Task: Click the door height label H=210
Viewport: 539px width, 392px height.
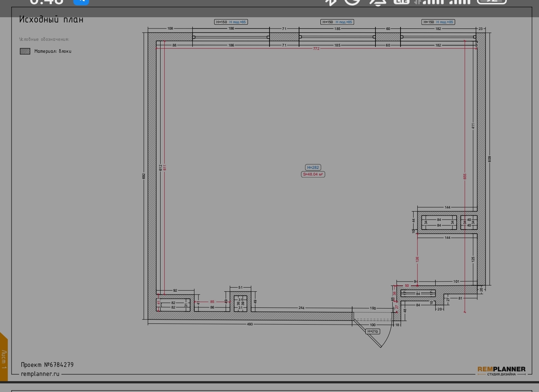Action: pos(373,331)
